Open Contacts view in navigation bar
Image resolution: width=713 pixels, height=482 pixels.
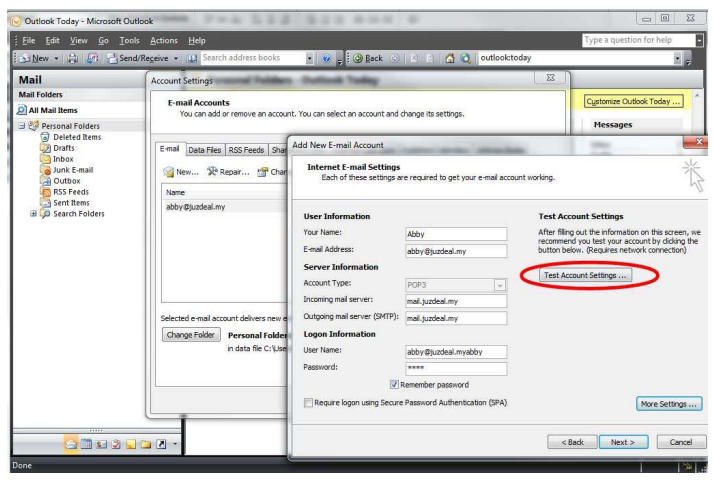tap(101, 444)
